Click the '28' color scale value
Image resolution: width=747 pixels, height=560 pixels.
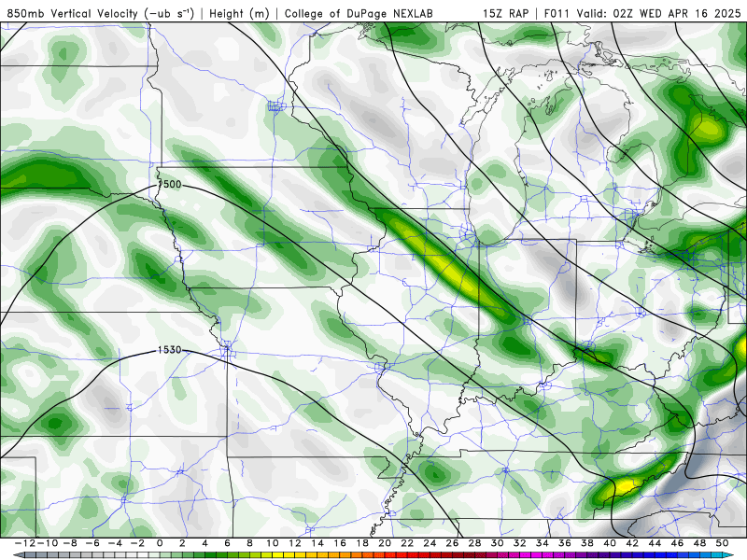[474, 543]
